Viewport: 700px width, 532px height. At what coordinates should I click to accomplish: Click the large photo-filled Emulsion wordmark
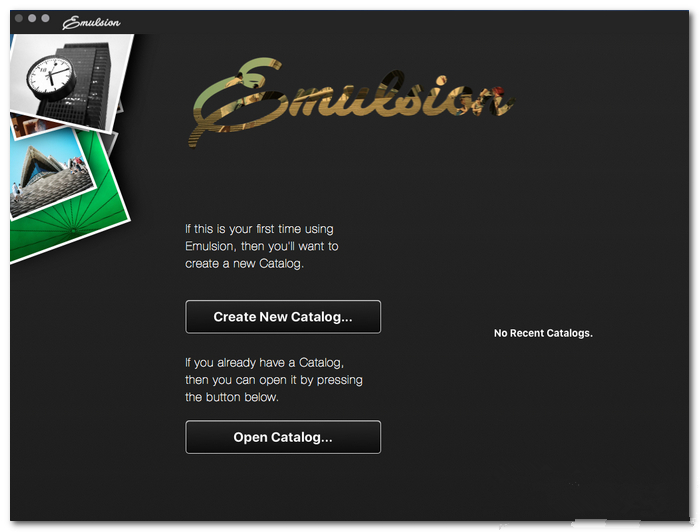coord(352,102)
